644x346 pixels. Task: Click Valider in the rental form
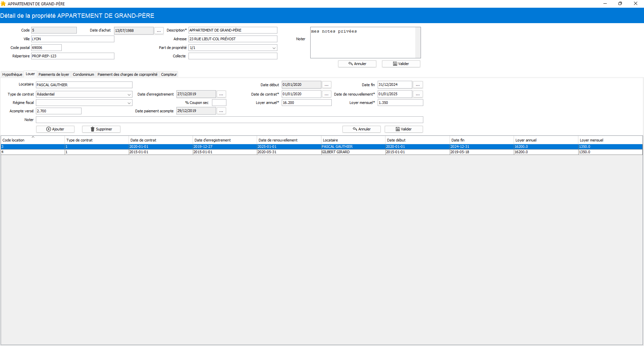[x=404, y=129]
